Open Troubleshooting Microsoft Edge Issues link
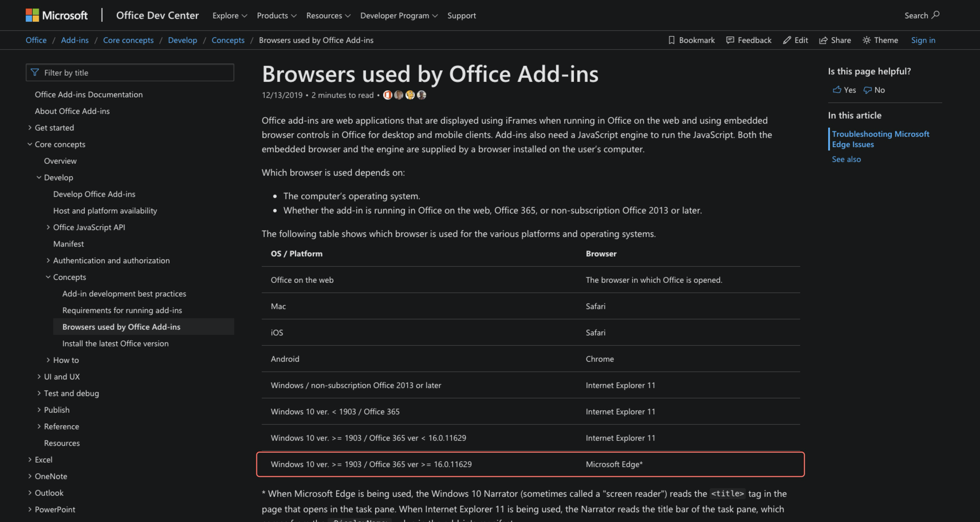Image resolution: width=980 pixels, height=522 pixels. pyautogui.click(x=881, y=139)
